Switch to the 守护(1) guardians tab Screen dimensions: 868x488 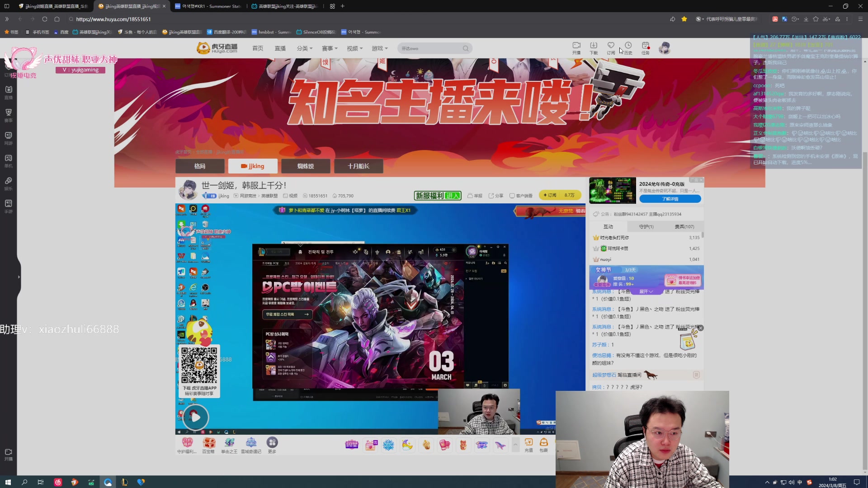(646, 226)
